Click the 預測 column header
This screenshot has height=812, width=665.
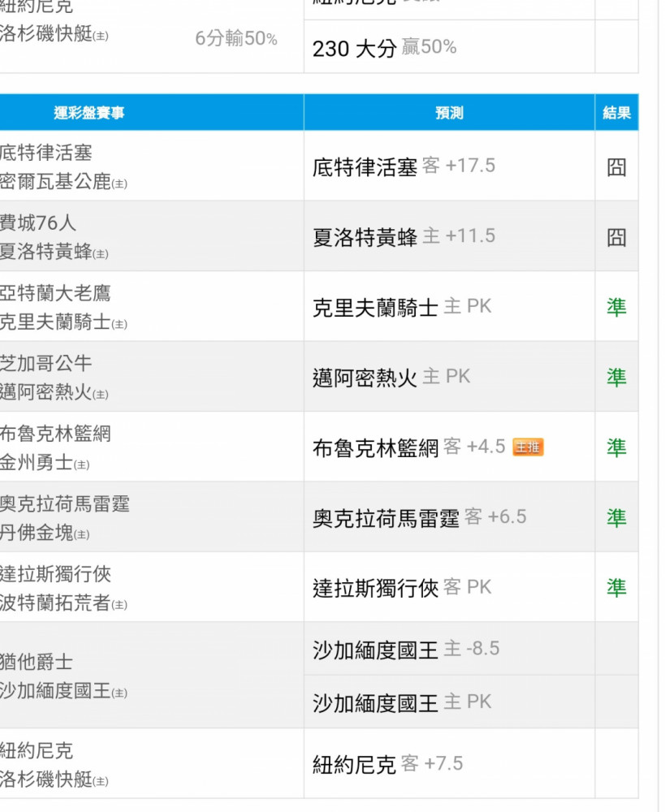(x=449, y=112)
